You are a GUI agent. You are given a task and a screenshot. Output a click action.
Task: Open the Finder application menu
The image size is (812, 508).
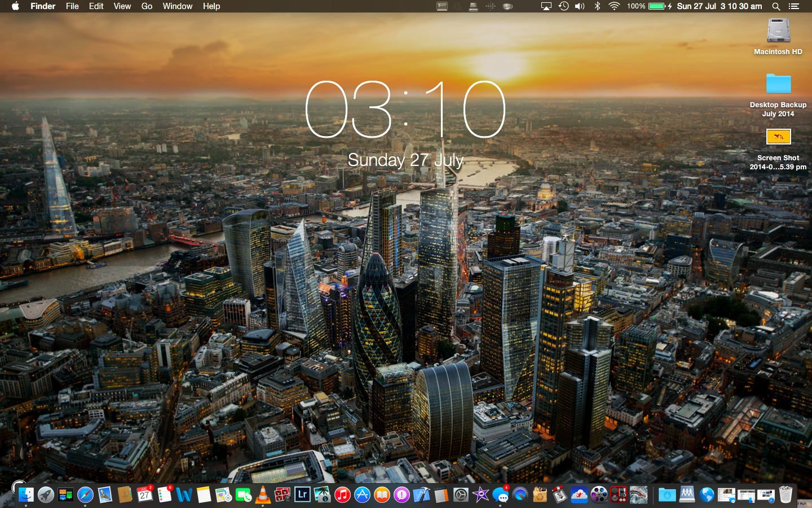43,6
